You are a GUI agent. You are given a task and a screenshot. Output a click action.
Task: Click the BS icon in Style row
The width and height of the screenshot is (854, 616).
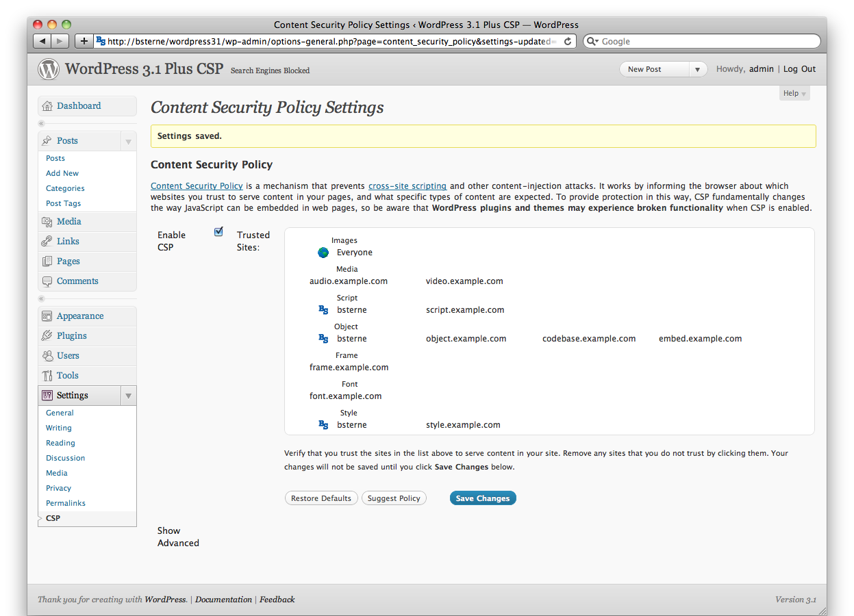[323, 425]
